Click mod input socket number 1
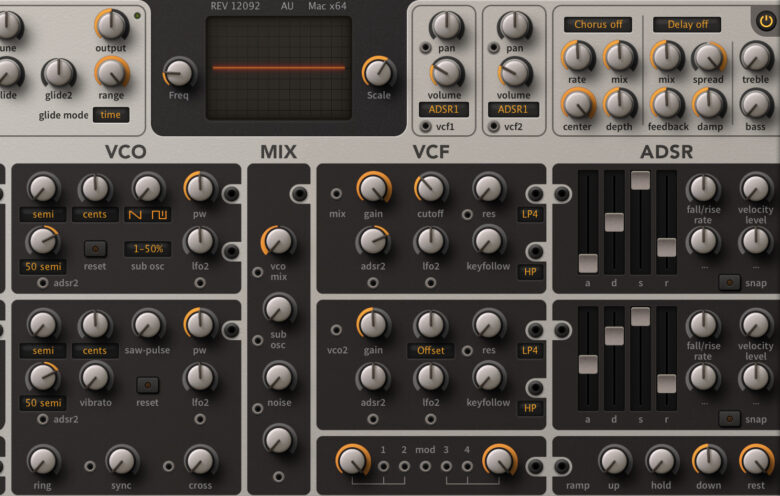Screen dimensions: 780x496 coord(383,466)
